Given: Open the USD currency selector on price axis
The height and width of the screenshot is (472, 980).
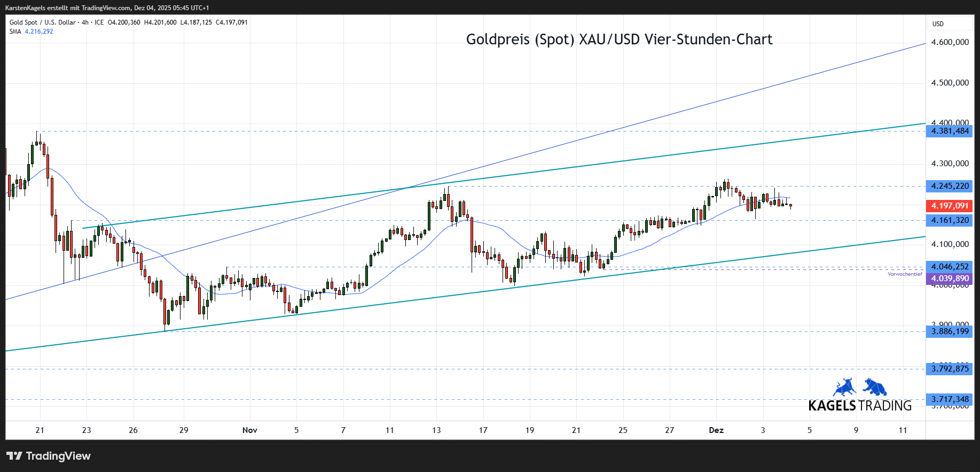Looking at the screenshot, I should [938, 24].
